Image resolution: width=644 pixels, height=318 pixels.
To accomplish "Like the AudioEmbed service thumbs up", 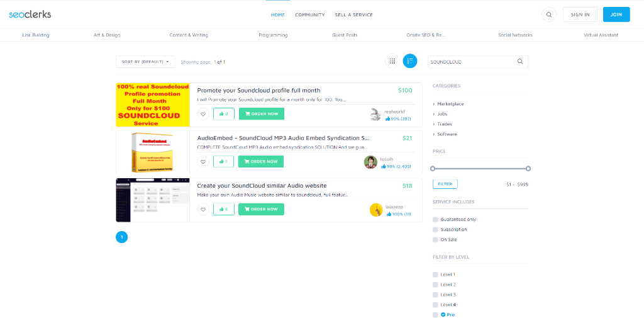I will (223, 162).
